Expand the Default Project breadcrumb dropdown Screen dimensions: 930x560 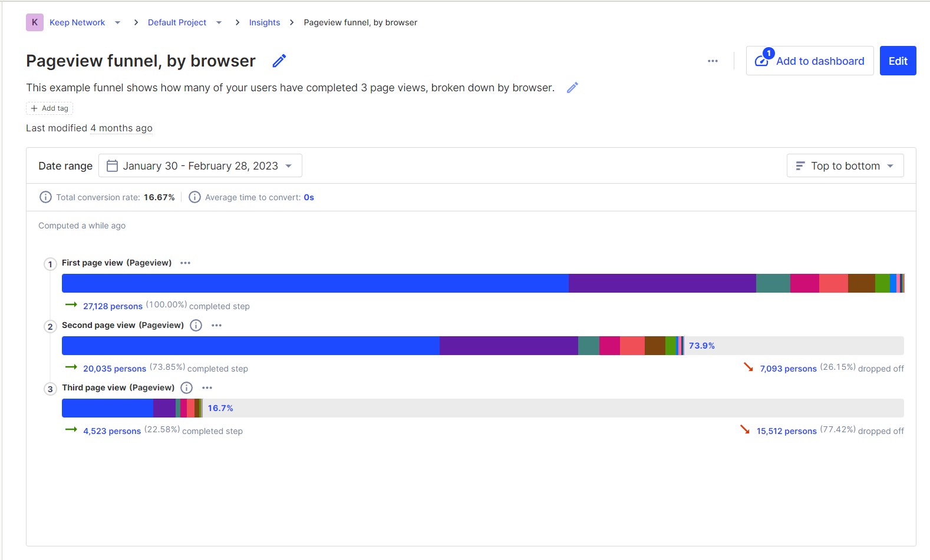tap(219, 22)
